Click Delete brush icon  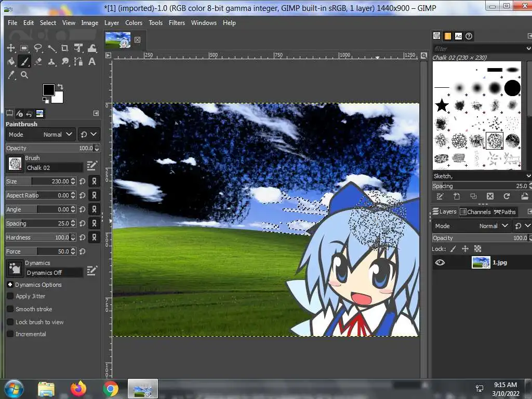click(490, 196)
